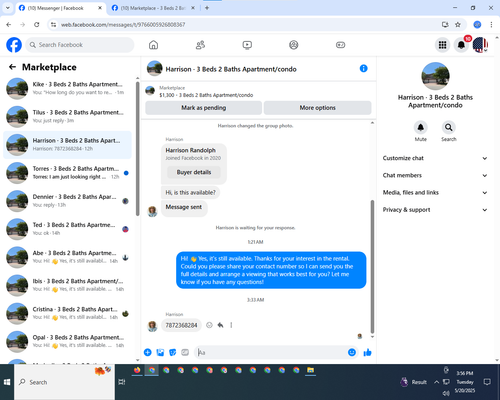This screenshot has height=400, width=500.
Task: Open the Watch video icon
Action: [x=247, y=45]
